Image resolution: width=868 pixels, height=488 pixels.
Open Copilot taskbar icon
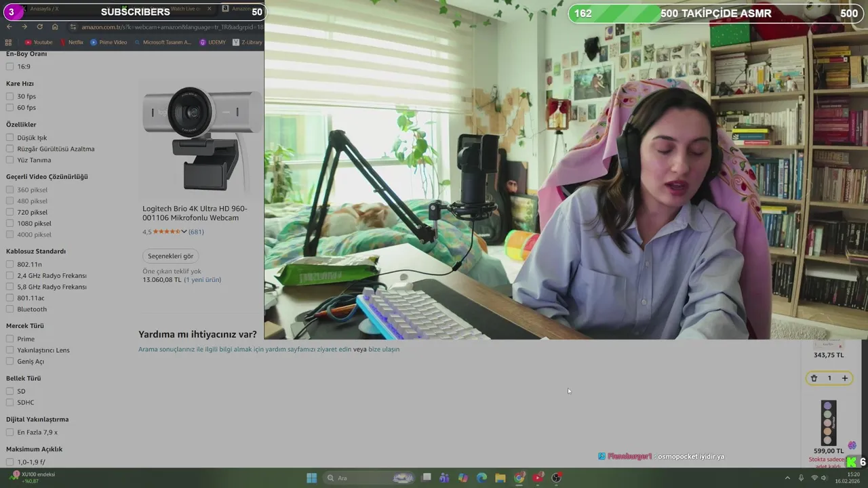pos(462,478)
